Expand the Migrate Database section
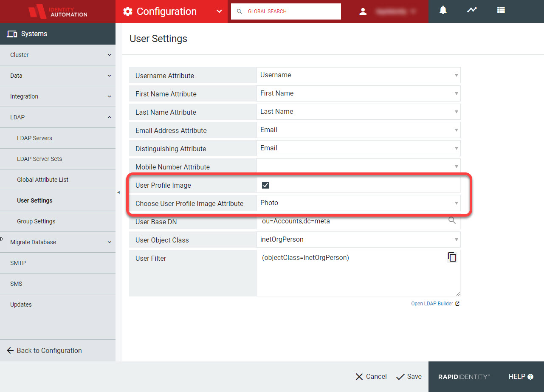Image resolution: width=544 pixels, height=392 pixels. [58, 242]
